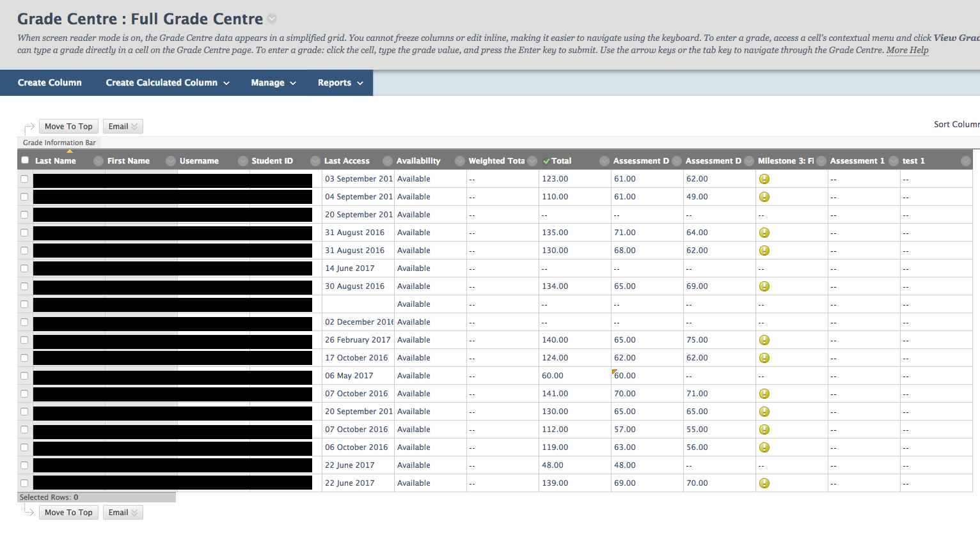Click ascending sort arrow above Last Name

pos(70,151)
